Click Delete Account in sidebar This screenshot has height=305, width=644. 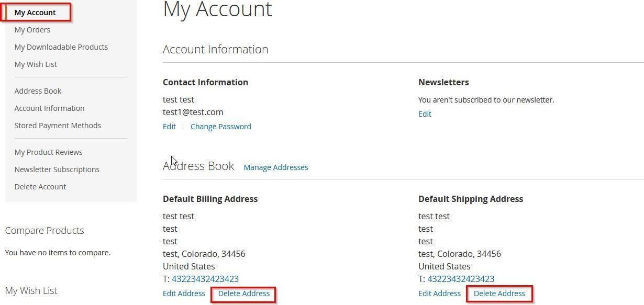click(x=40, y=187)
